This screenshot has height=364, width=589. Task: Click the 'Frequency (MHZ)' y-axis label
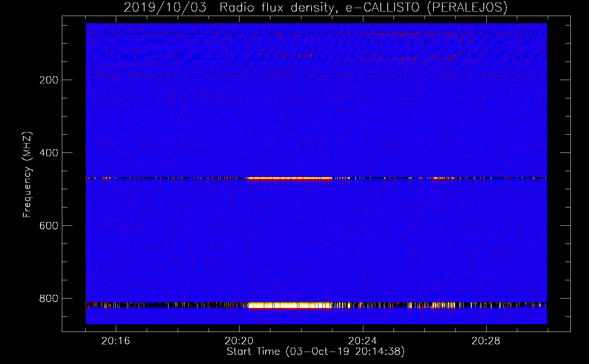tap(27, 175)
